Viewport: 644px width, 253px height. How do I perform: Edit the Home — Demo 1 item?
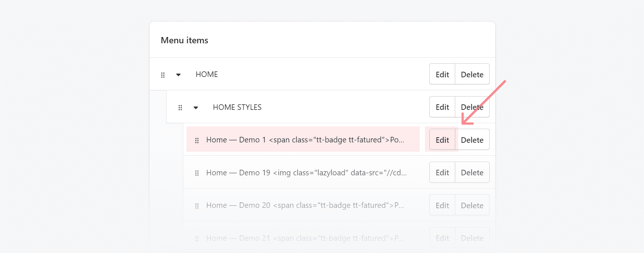coord(442,140)
